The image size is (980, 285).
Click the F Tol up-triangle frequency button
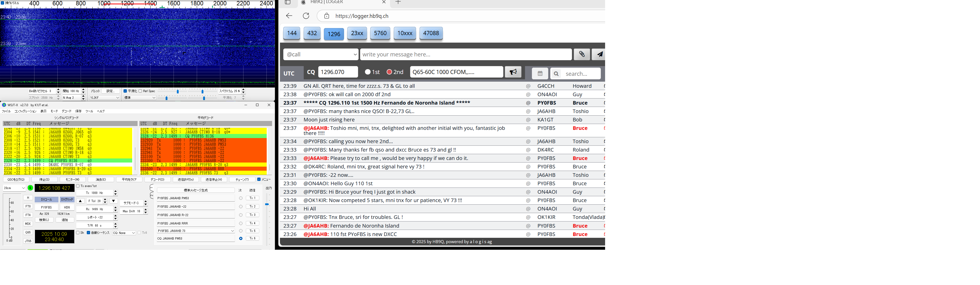click(80, 201)
